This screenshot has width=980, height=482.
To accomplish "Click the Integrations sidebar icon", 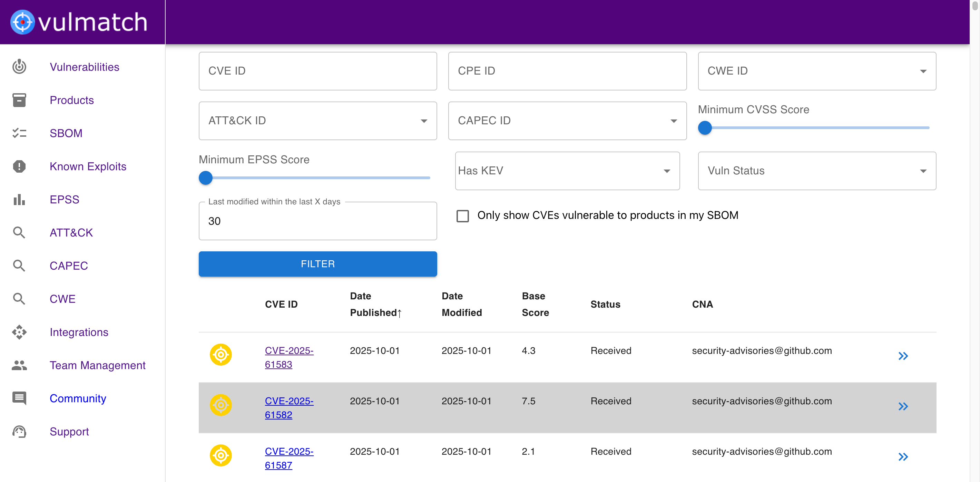I will (19, 332).
